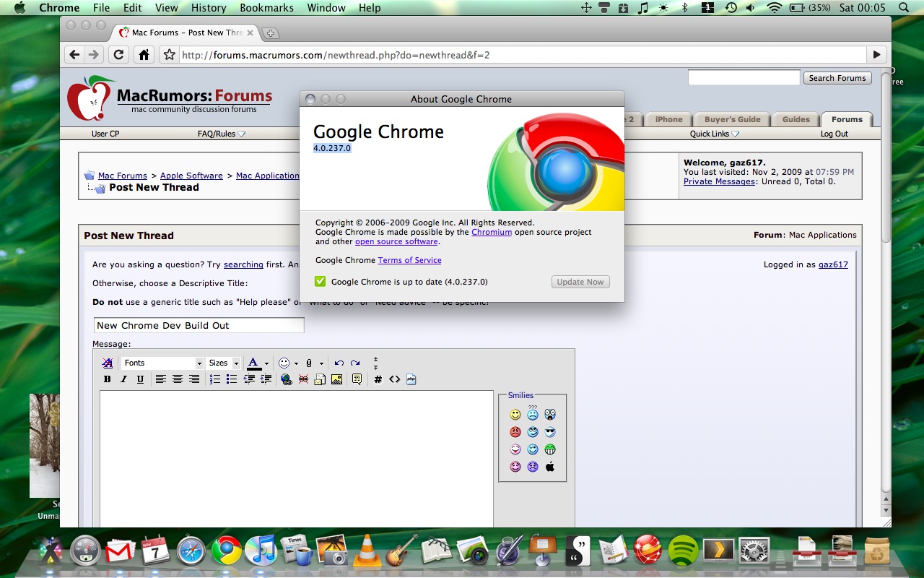Click the thread title input field

click(x=199, y=325)
